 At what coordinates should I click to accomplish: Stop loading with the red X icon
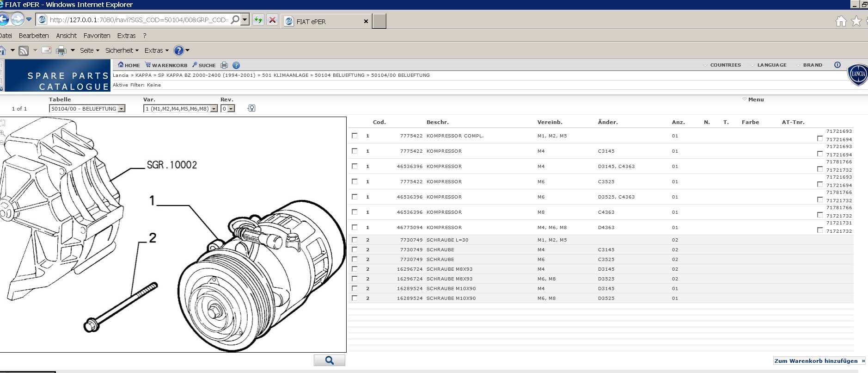(x=272, y=20)
